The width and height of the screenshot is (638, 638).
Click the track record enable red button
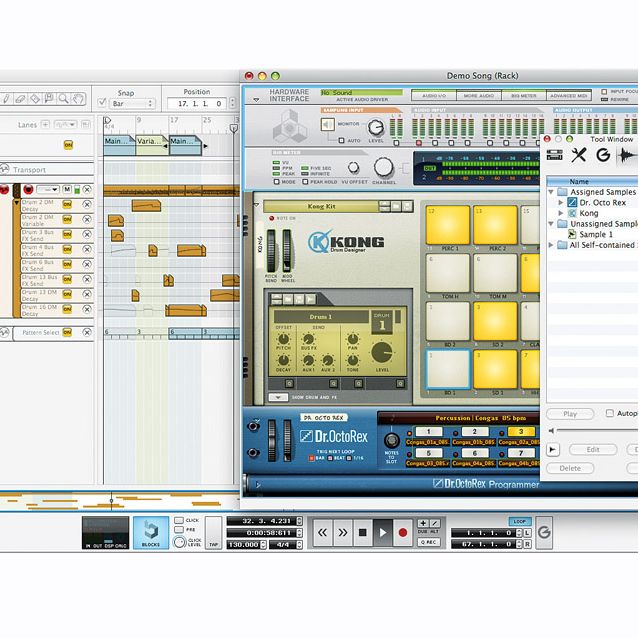28,190
